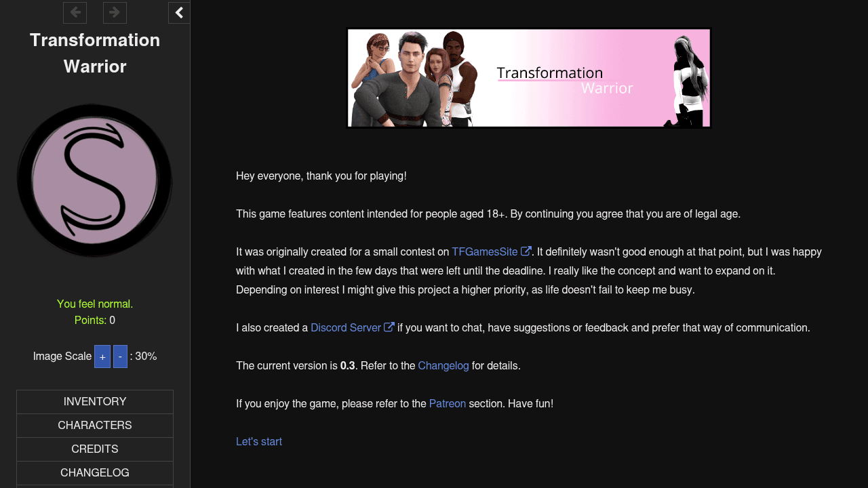
Task: Open the Credits sidebar entry
Action: pyautogui.click(x=95, y=449)
